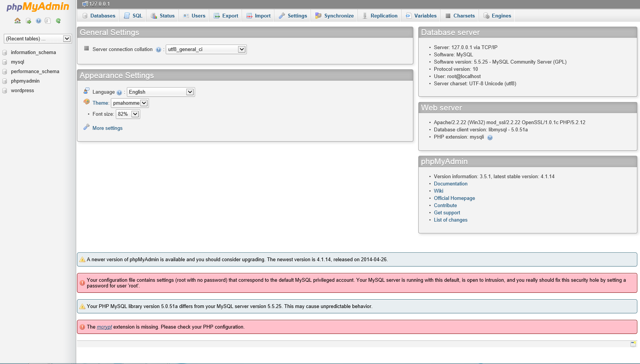Open the SQL tab
Viewport: 640px width, 364px height.
pos(133,16)
